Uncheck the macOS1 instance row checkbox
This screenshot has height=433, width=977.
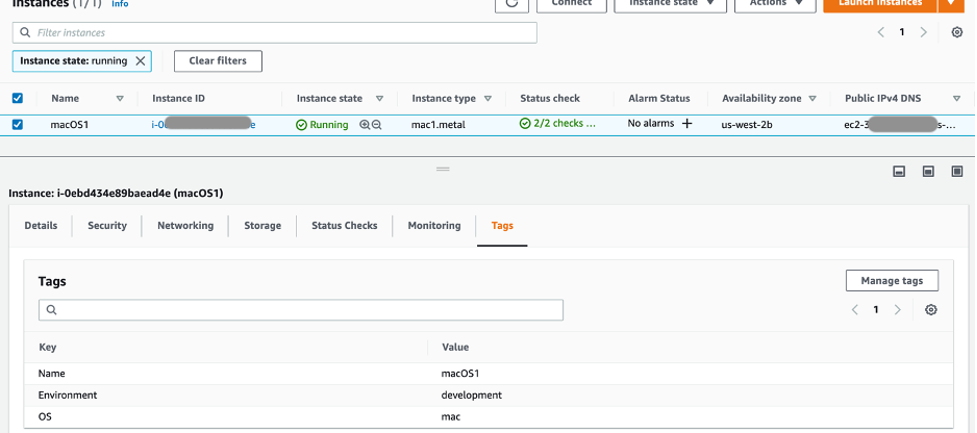[x=17, y=125]
